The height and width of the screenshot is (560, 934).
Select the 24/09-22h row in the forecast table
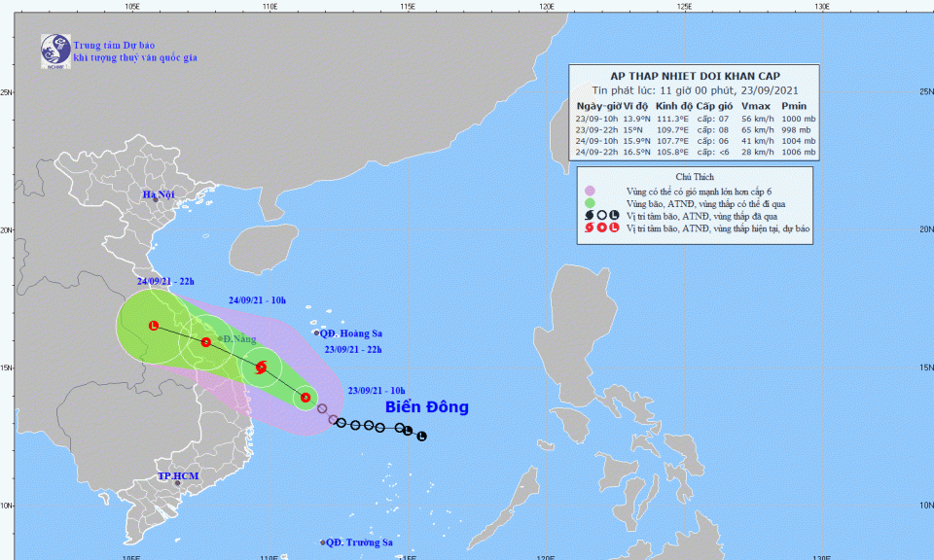coord(696,153)
